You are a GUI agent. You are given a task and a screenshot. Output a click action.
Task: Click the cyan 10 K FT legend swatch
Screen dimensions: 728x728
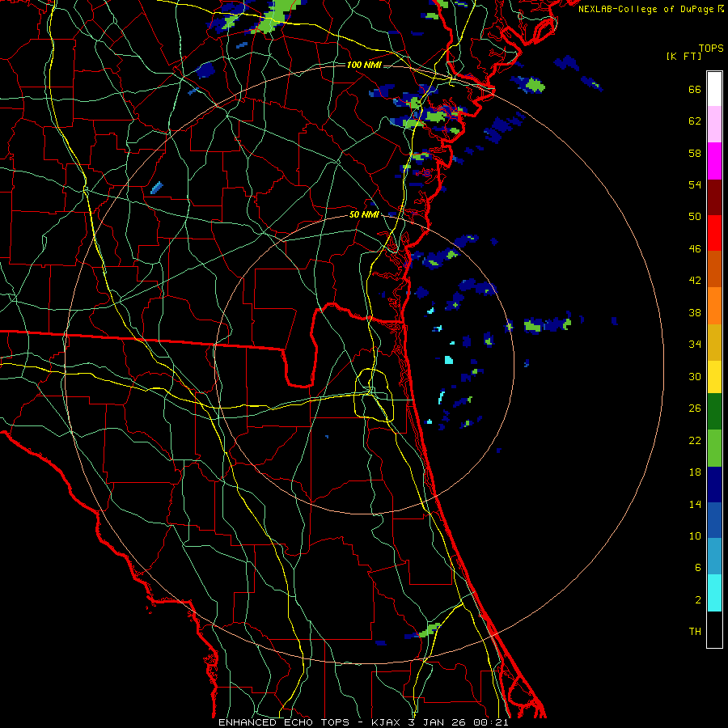714,593
